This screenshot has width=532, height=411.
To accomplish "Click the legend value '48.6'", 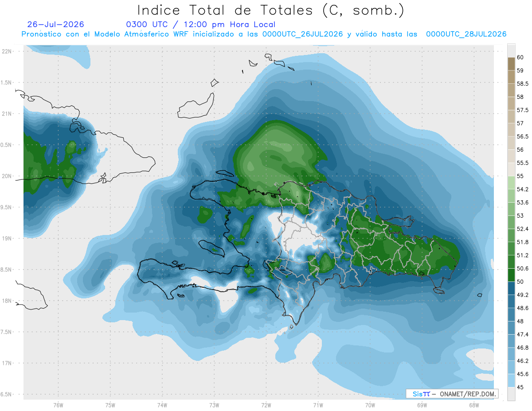I will click(x=523, y=308).
